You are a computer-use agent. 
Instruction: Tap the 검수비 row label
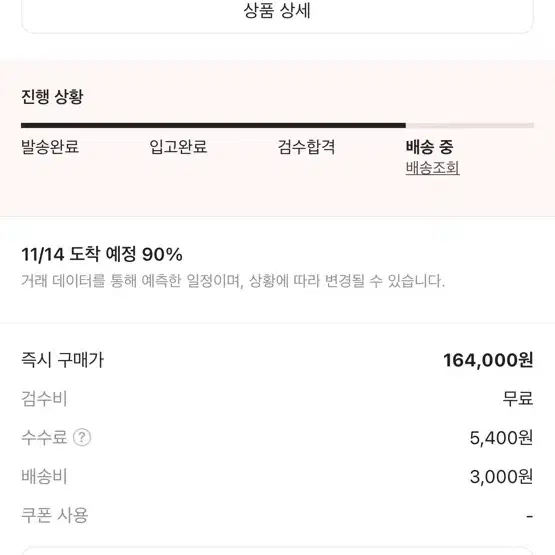(x=44, y=398)
